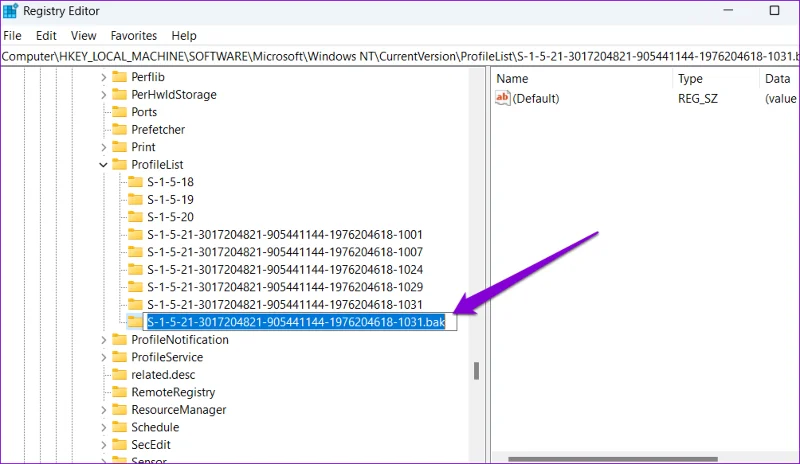Select the (Default) value name
800x464 pixels.
[x=536, y=99]
